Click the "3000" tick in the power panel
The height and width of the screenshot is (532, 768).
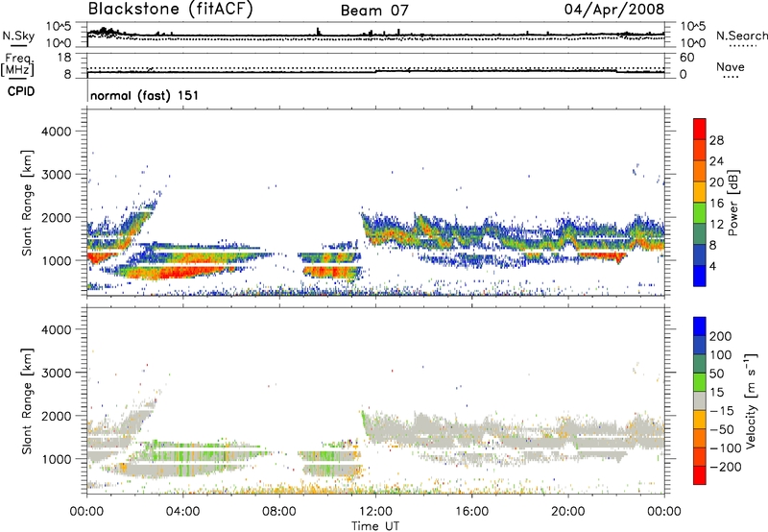pos(57,175)
